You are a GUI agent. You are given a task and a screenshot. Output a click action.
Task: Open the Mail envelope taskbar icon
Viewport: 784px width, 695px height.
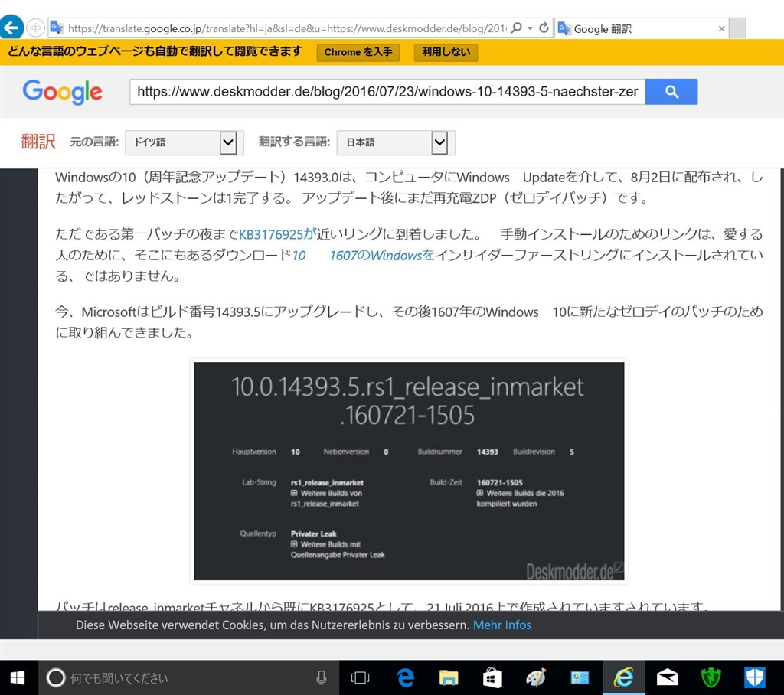coord(667,678)
